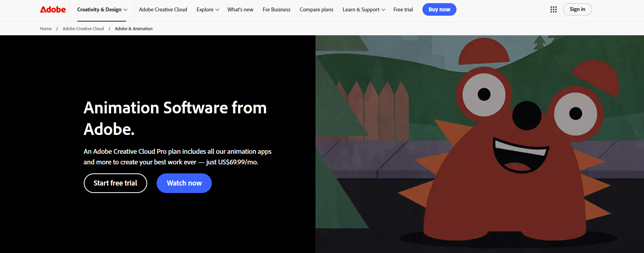The height and width of the screenshot is (253, 644).
Task: Click the Creative Cloud Pro plan description
Action: pos(177,157)
